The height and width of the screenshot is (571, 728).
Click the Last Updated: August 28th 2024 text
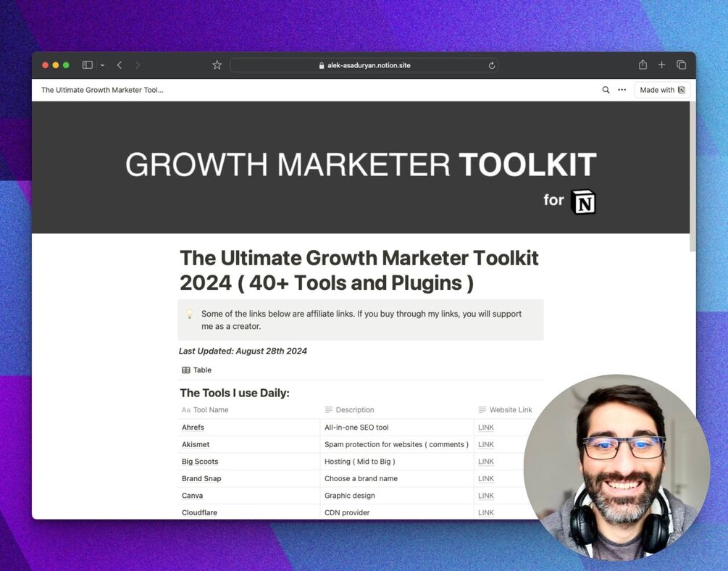tap(243, 351)
